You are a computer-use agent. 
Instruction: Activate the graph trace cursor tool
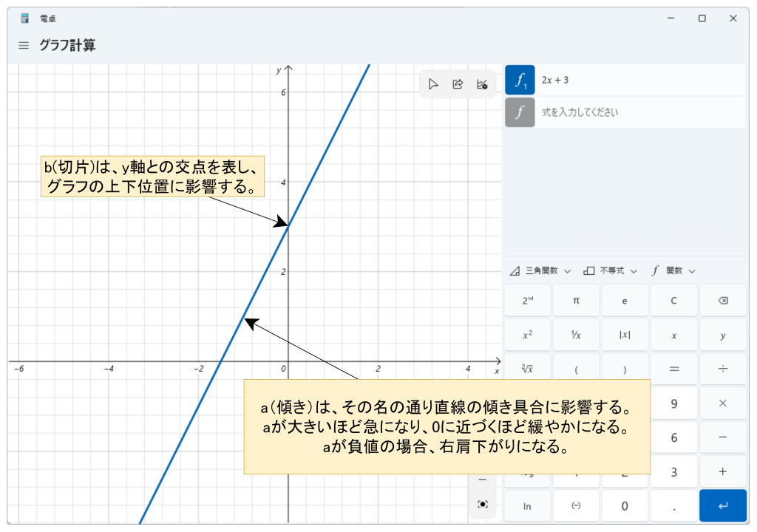tap(433, 84)
